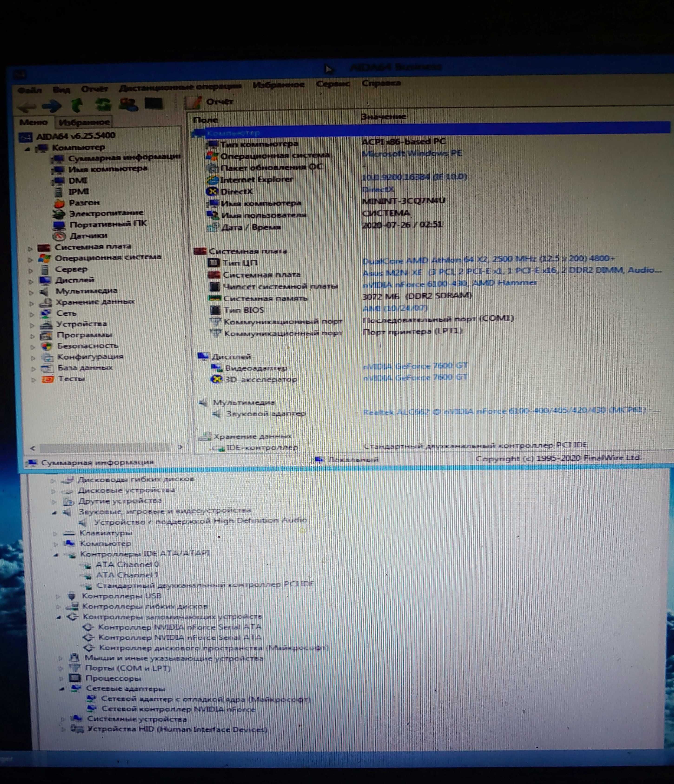Select Имя компьютера in the left tree
This screenshot has width=674, height=784.
point(108,169)
